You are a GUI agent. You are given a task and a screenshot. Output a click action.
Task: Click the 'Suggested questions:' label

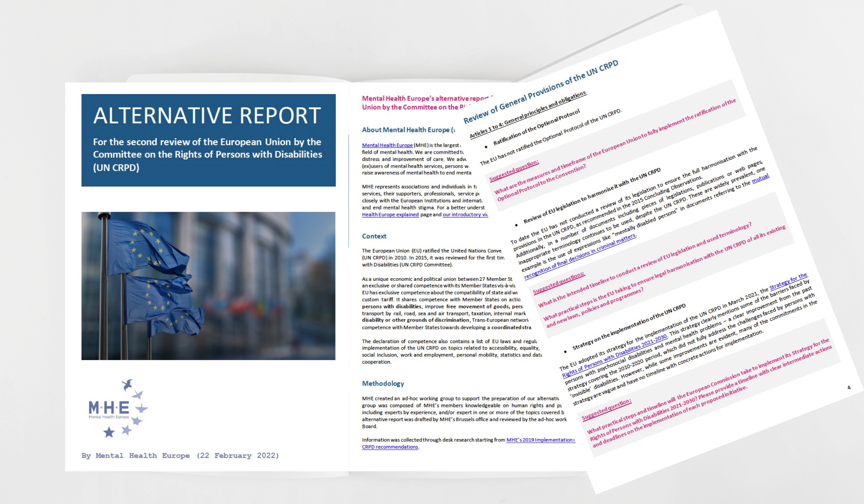point(559,283)
